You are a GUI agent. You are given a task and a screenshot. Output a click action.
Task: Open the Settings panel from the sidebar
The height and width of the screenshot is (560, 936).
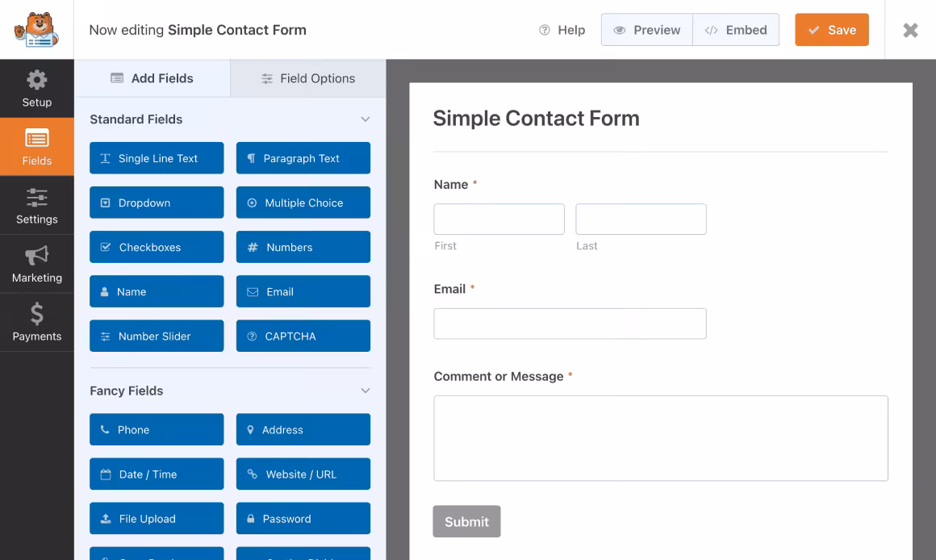coord(37,205)
